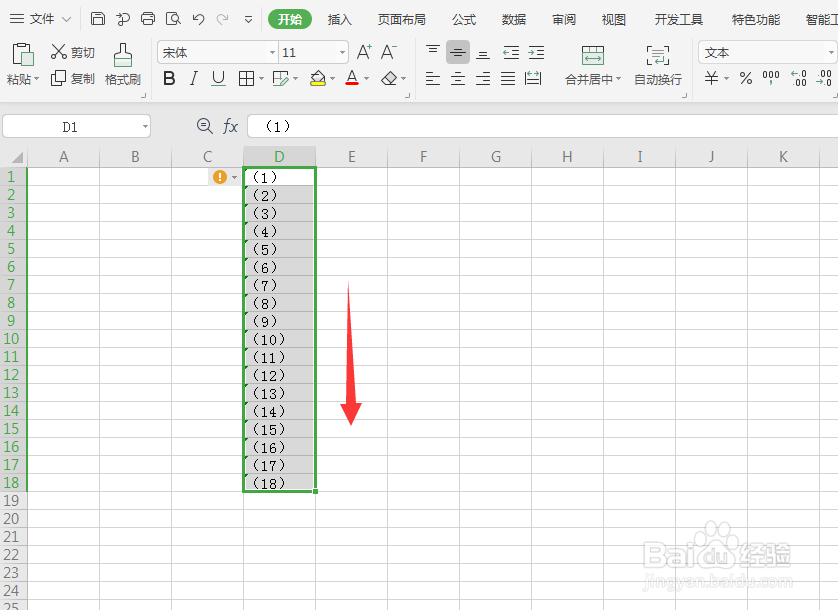Click the eraser clear-format icon

[x=389, y=79]
